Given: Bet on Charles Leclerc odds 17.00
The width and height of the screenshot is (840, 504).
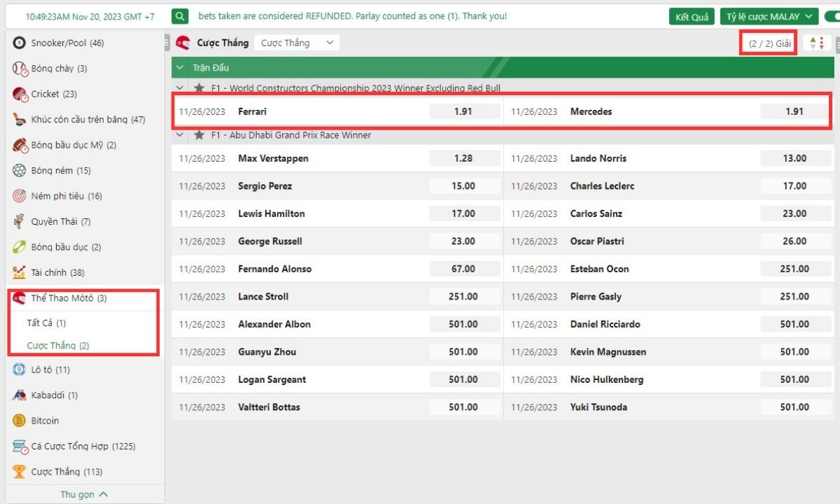Looking at the screenshot, I should click(794, 186).
